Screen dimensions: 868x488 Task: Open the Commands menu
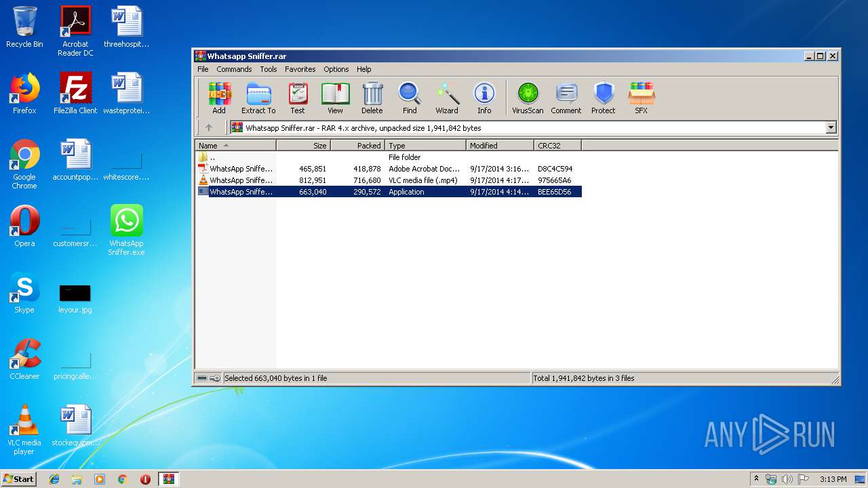(x=234, y=69)
